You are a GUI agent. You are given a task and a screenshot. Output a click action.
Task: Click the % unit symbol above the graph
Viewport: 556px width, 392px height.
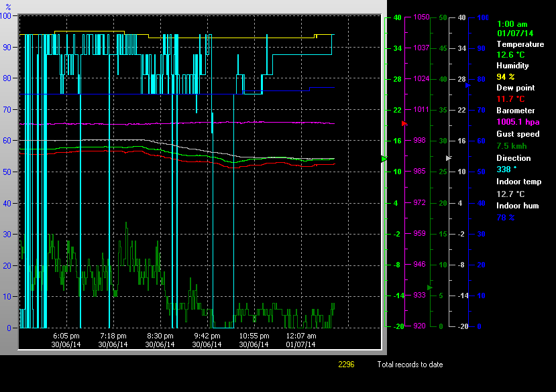[x=8, y=7]
